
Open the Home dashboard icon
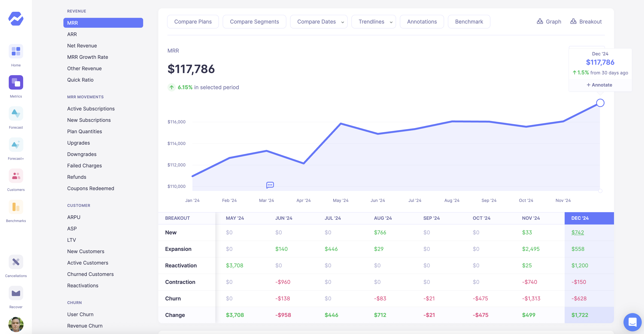coord(16,51)
